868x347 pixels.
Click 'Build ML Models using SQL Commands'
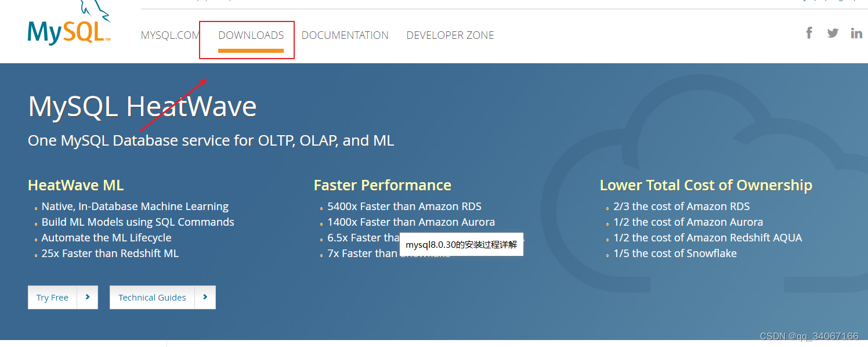[x=138, y=222]
